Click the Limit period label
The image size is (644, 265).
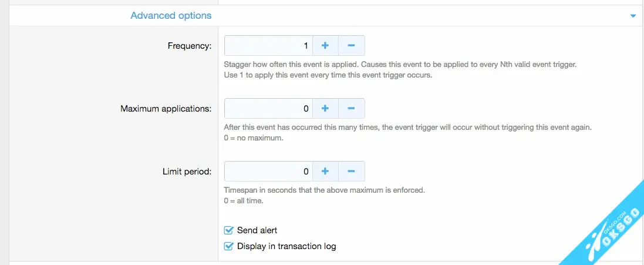click(187, 172)
